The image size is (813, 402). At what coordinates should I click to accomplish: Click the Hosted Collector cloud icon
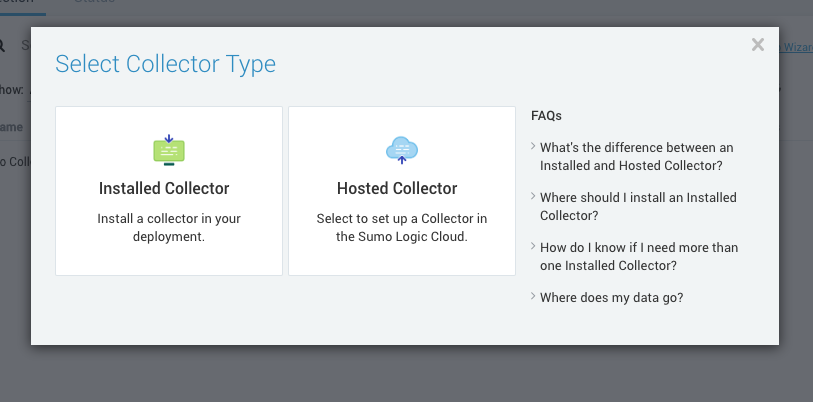click(401, 150)
